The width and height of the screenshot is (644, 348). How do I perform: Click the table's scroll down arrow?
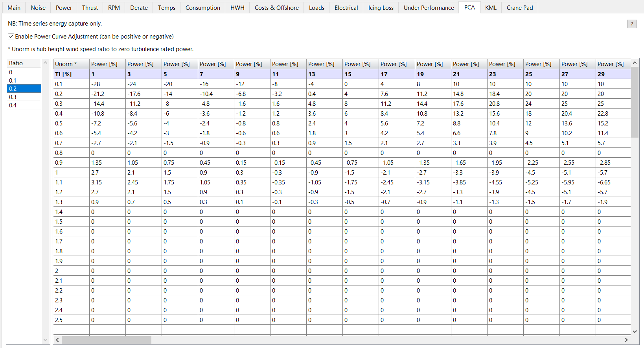(x=635, y=331)
